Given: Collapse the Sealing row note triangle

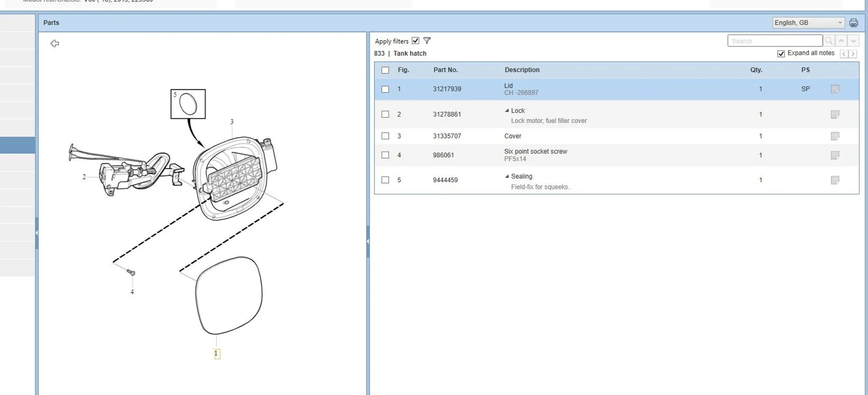Looking at the screenshot, I should (507, 176).
